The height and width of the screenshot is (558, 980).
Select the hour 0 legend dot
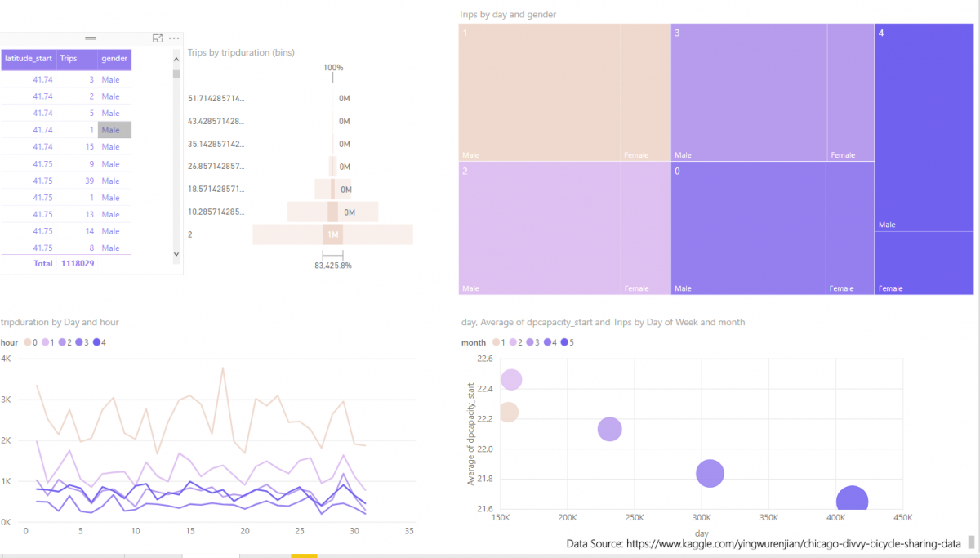pyautogui.click(x=28, y=342)
